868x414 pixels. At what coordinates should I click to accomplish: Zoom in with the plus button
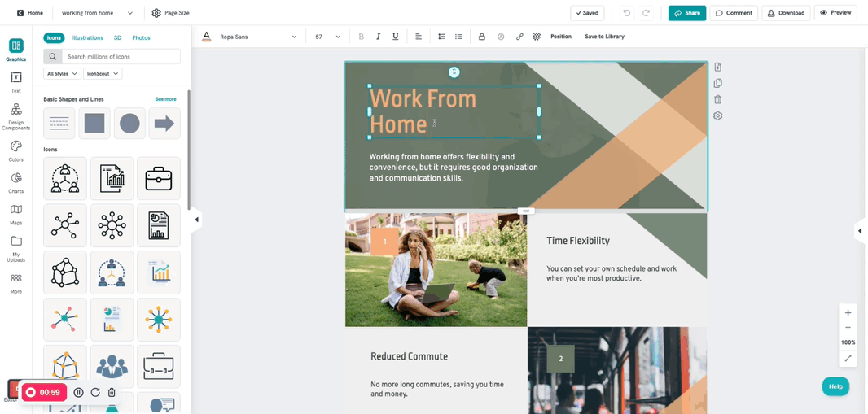(x=848, y=313)
